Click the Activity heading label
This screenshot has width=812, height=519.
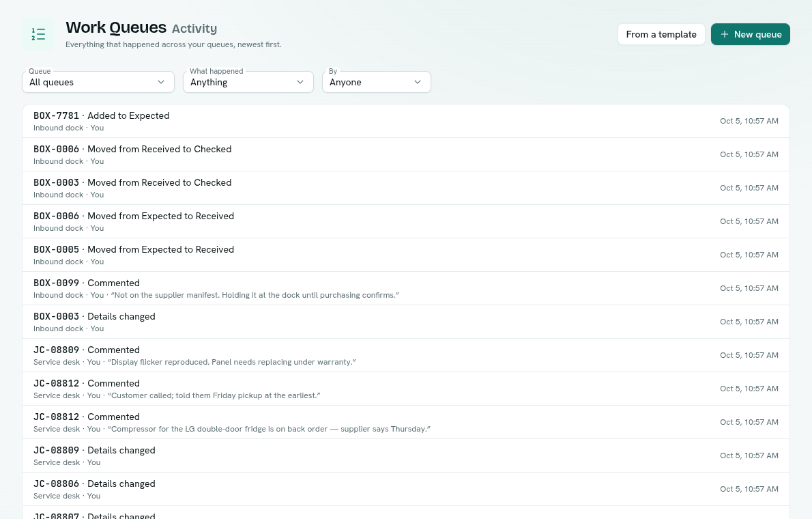coord(194,29)
